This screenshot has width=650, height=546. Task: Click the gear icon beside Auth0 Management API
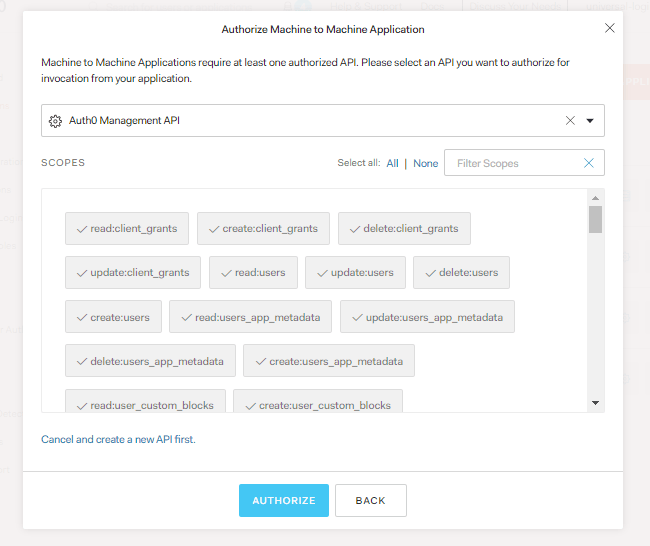coord(55,121)
